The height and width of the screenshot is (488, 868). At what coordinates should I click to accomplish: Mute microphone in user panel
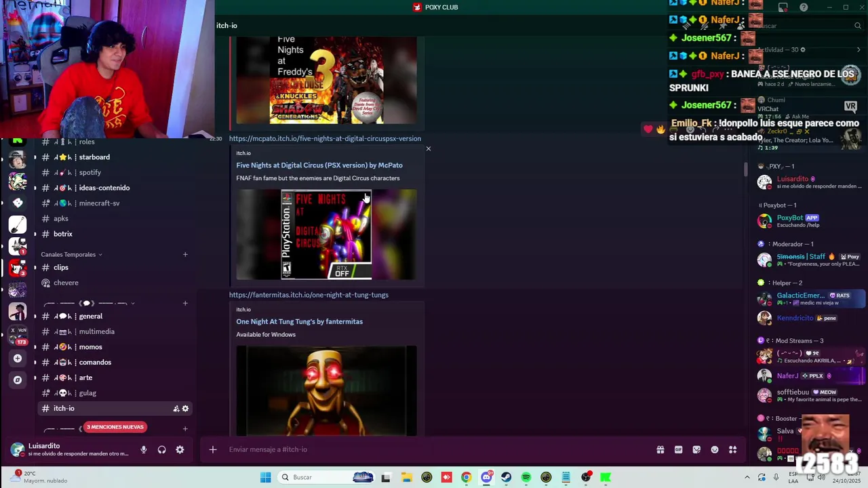click(x=143, y=450)
